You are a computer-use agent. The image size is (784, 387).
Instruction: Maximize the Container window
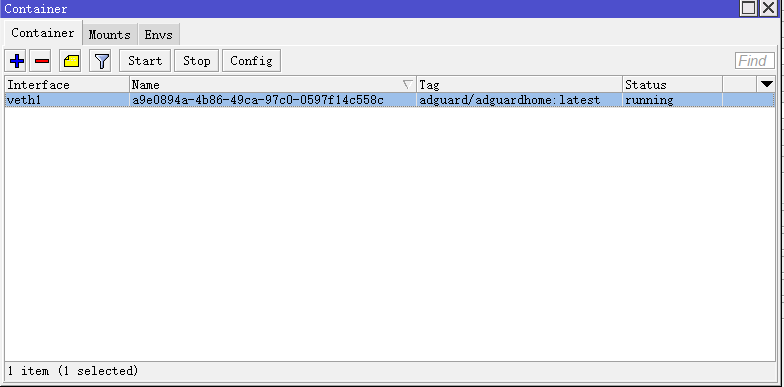pos(748,8)
